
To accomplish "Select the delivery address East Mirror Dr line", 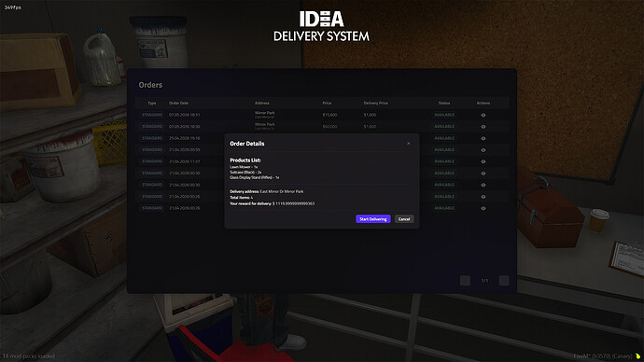I will click(x=267, y=191).
